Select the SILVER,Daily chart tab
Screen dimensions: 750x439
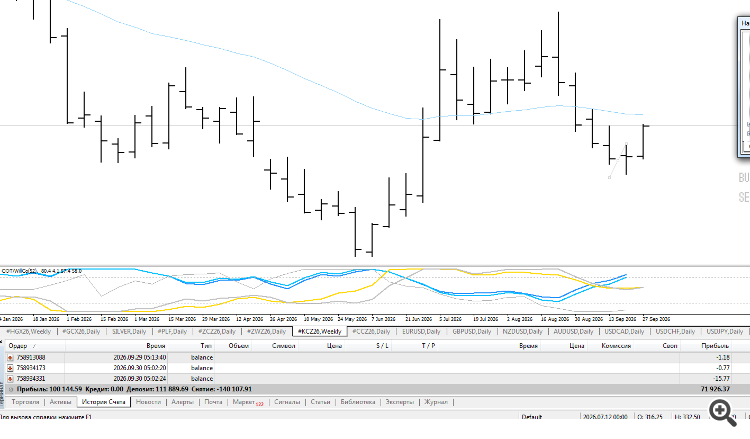point(129,331)
